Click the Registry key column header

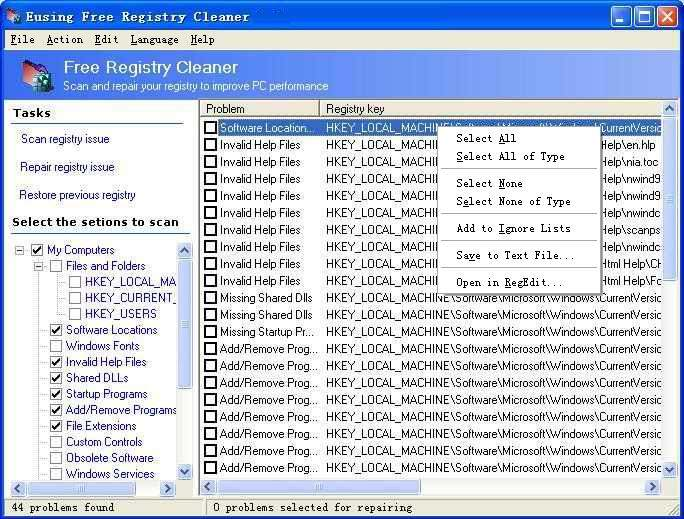coord(490,109)
